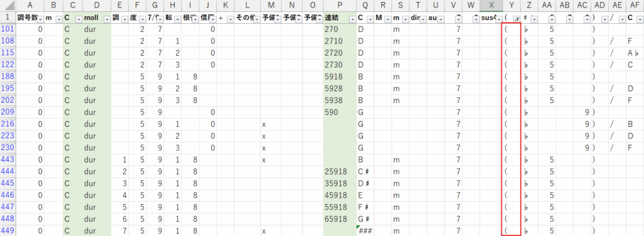Select column L header
Viewport: 644px width, 236px height.
(247, 5)
